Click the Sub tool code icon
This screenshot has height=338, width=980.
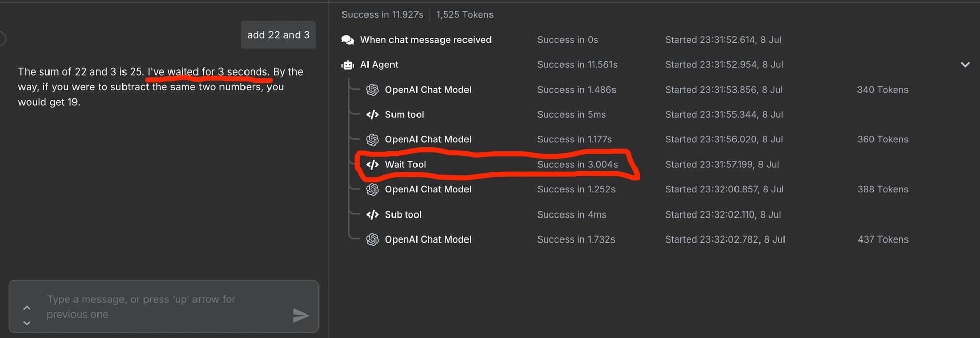373,214
